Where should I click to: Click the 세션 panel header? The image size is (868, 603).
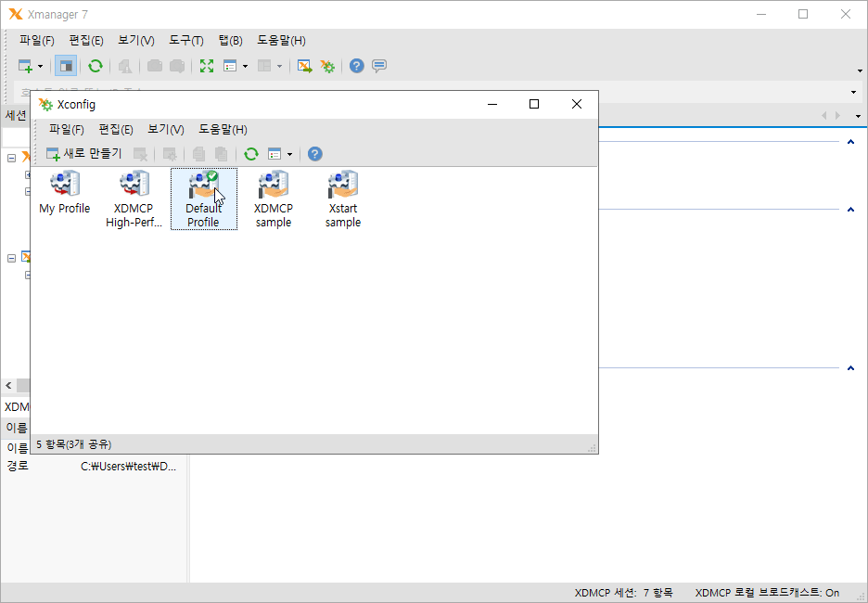coord(16,115)
